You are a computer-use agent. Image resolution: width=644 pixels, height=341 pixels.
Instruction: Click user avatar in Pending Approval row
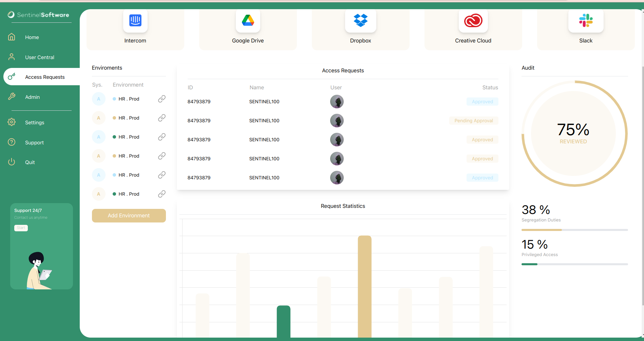point(337,121)
